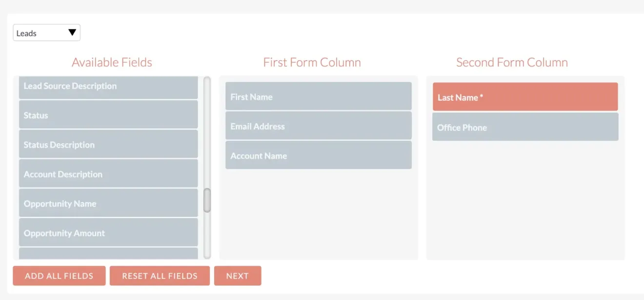Select the Account Description field
The height and width of the screenshot is (300, 644).
pyautogui.click(x=108, y=174)
